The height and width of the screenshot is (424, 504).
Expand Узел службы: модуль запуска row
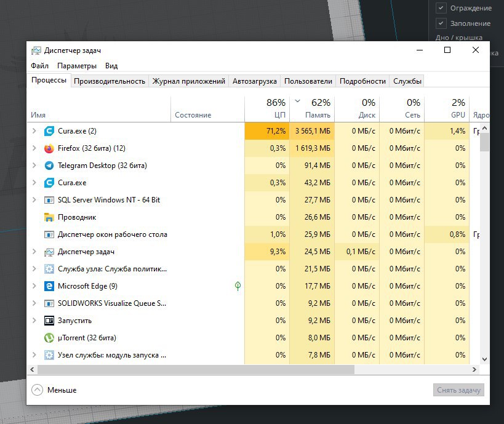tap(34, 355)
